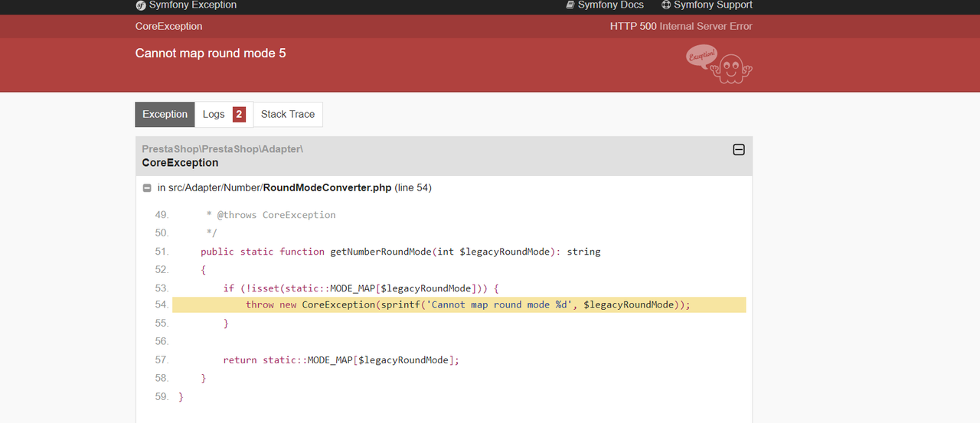This screenshot has width=980, height=423.
Task: Open Symfony Docs book icon
Action: tap(570, 5)
